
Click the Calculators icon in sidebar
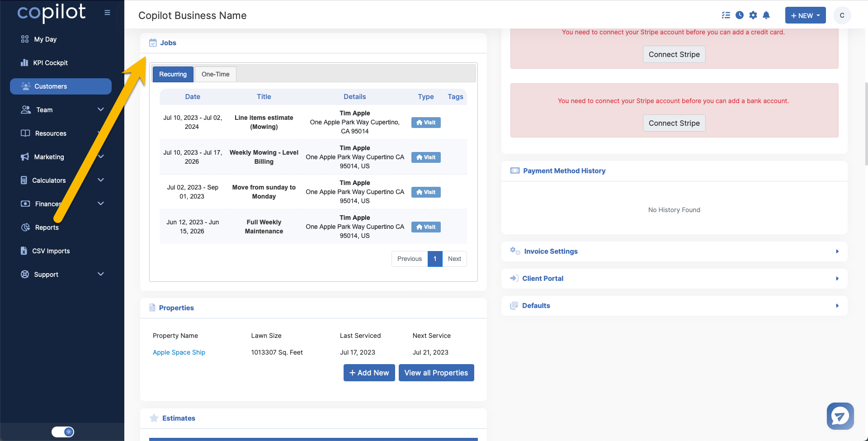[24, 180]
